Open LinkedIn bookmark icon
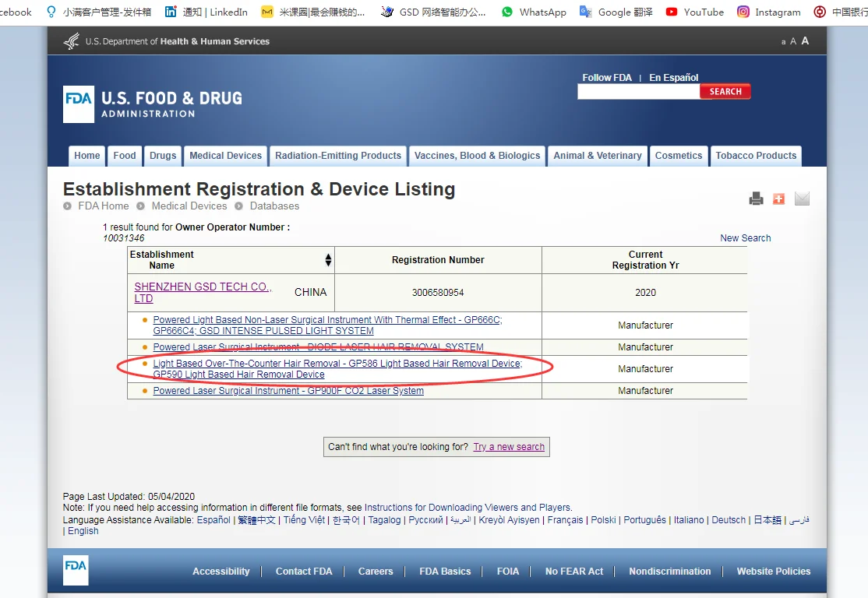 coord(171,12)
